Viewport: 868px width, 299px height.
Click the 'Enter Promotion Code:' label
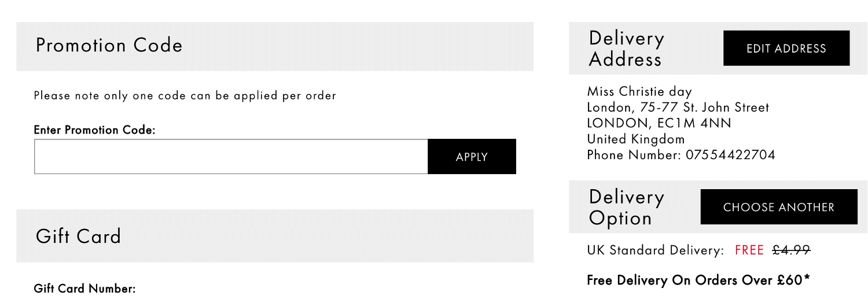(95, 130)
